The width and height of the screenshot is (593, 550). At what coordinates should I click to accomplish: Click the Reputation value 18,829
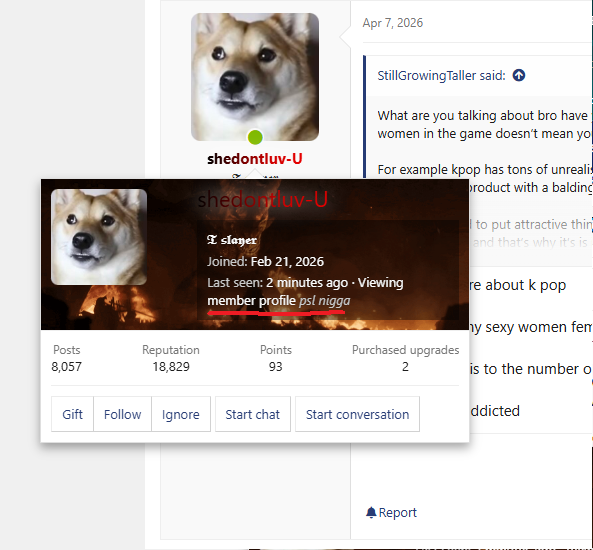point(171,367)
